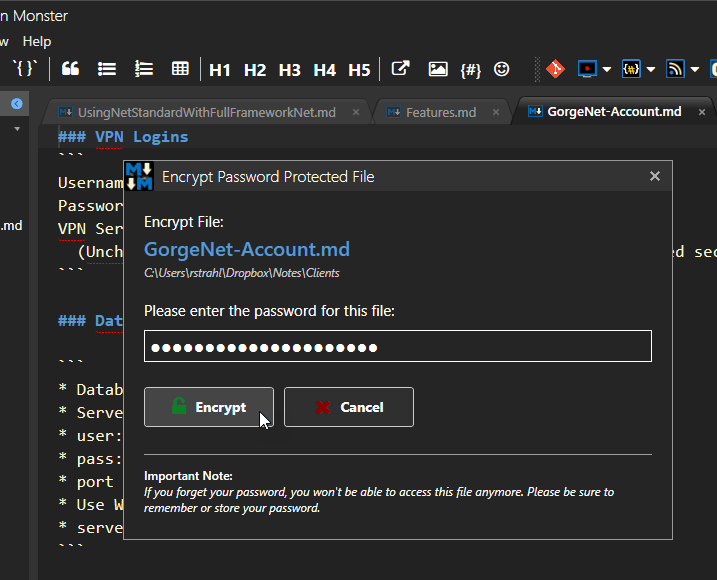Open the Git commit icon
This screenshot has width=717, height=580.
click(x=556, y=69)
